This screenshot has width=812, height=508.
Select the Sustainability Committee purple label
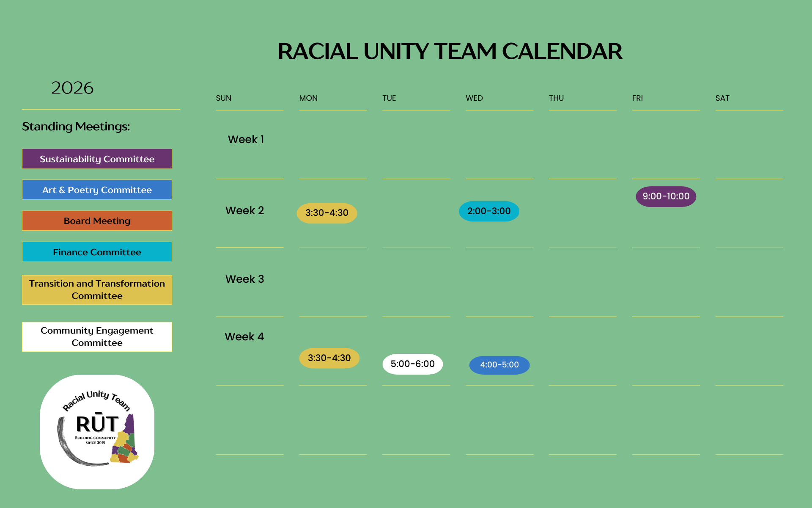click(x=97, y=159)
